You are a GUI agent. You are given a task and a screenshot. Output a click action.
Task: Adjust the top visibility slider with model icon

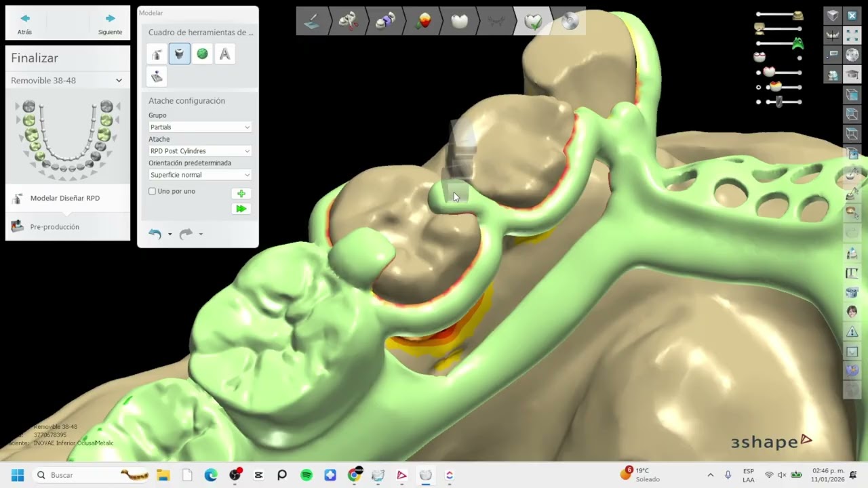tap(780, 14)
